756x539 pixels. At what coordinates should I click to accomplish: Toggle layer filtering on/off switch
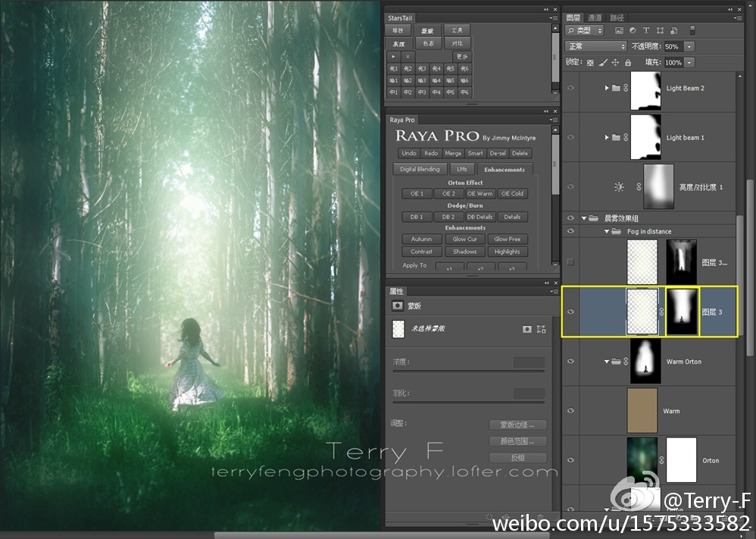click(692, 30)
